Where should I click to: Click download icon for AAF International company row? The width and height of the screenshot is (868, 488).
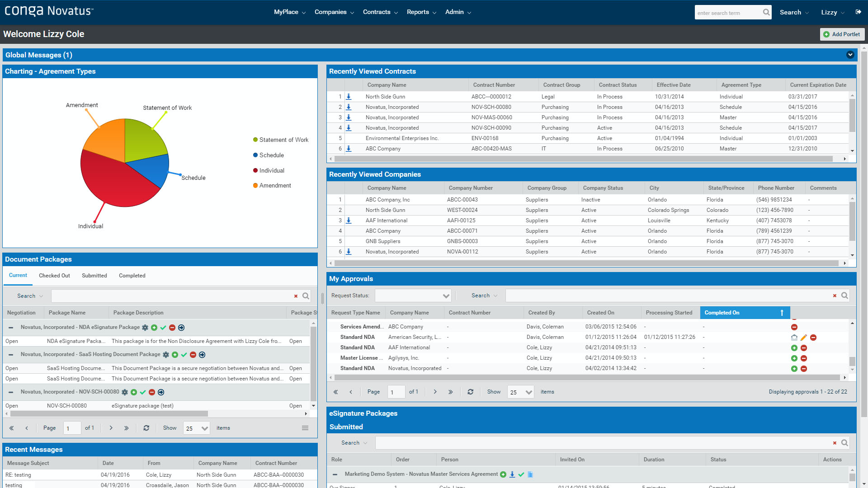pos(349,221)
